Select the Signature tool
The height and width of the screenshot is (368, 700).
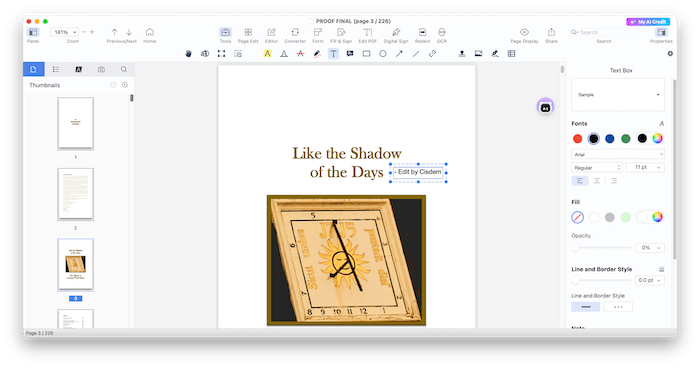point(495,54)
